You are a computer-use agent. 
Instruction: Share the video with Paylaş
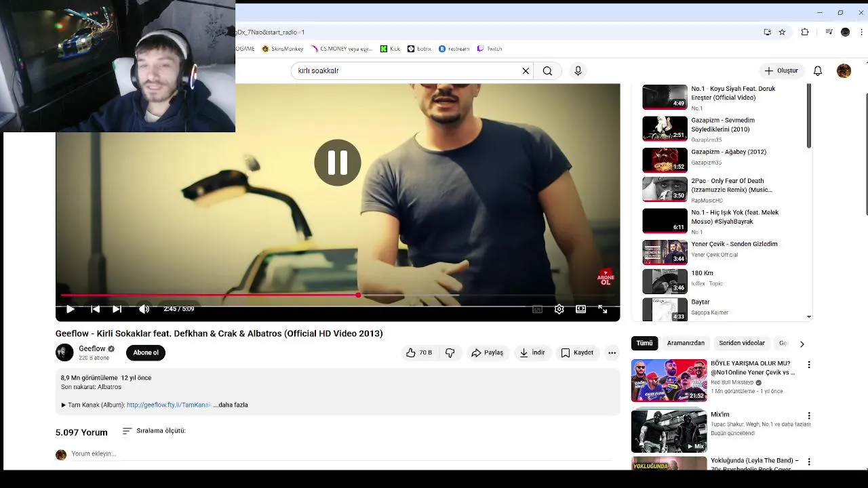pos(488,352)
